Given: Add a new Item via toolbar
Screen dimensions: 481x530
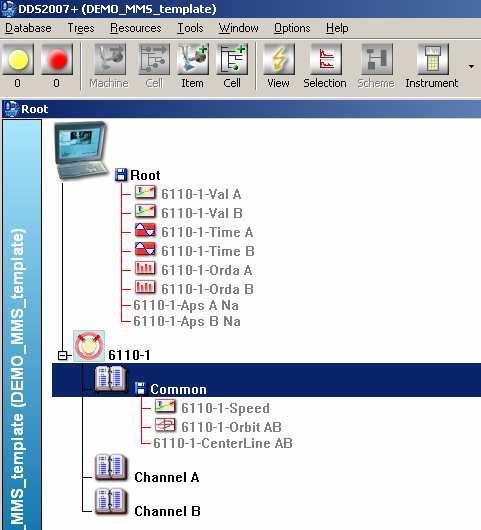Looking at the screenshot, I should click(x=193, y=59).
